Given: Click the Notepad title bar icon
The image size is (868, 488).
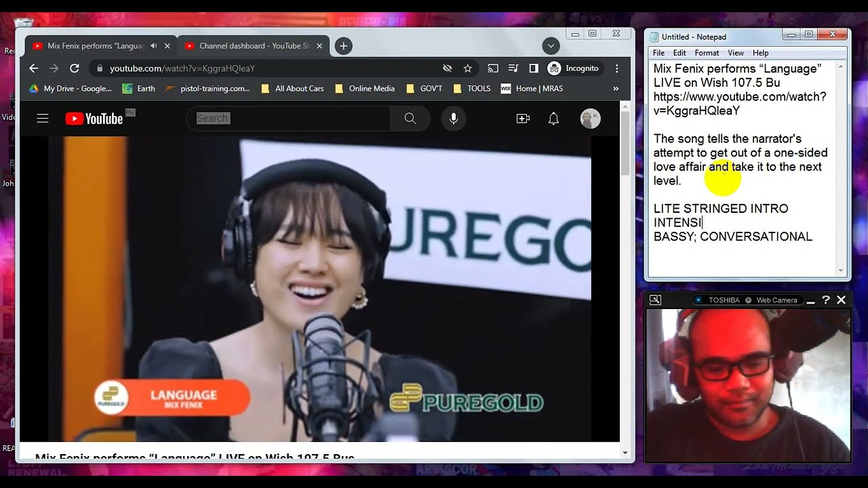Looking at the screenshot, I should 654,37.
